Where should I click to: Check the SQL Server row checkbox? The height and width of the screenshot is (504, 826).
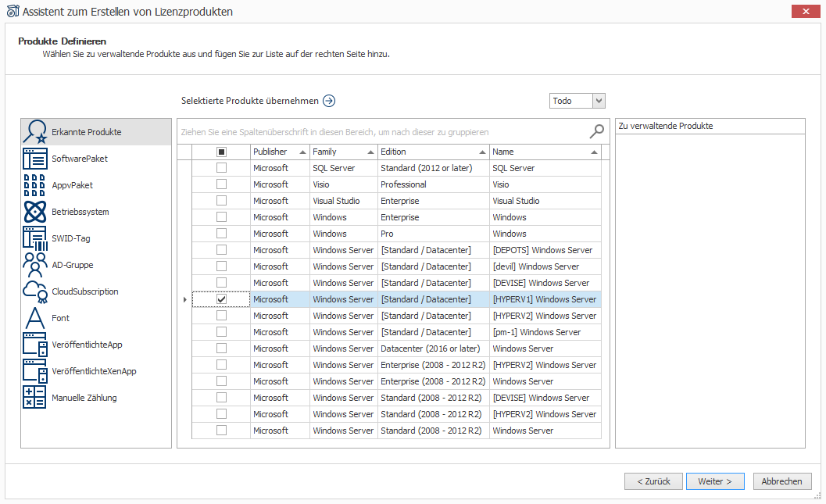click(221, 167)
